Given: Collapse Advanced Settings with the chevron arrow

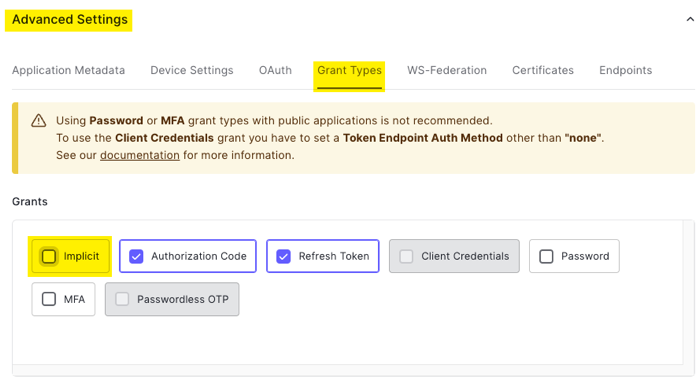Looking at the screenshot, I should (690, 19).
